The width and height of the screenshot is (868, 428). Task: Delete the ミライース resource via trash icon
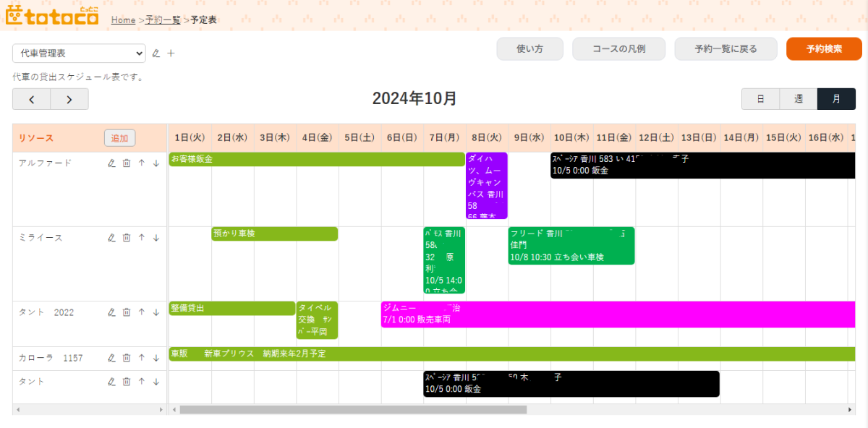click(x=127, y=238)
